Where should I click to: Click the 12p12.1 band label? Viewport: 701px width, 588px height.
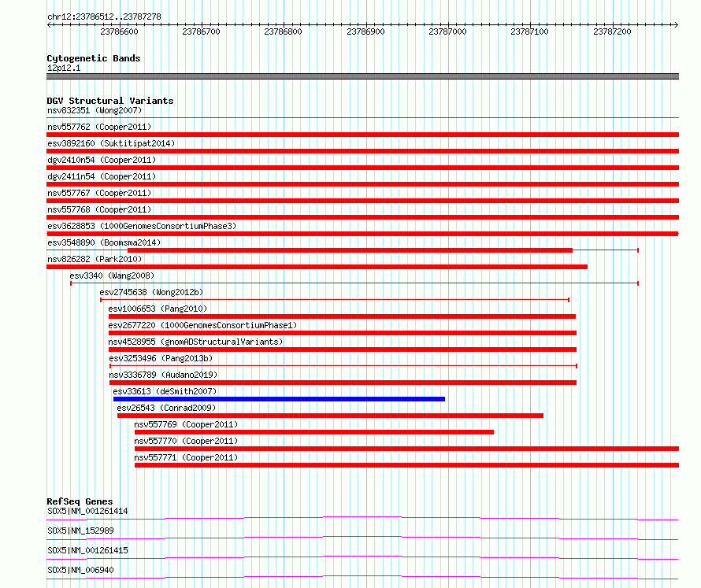[x=64, y=68]
